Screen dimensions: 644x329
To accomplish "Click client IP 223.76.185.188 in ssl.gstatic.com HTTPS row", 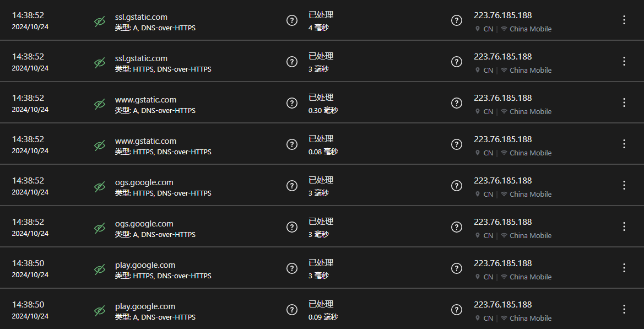I will pos(502,57).
